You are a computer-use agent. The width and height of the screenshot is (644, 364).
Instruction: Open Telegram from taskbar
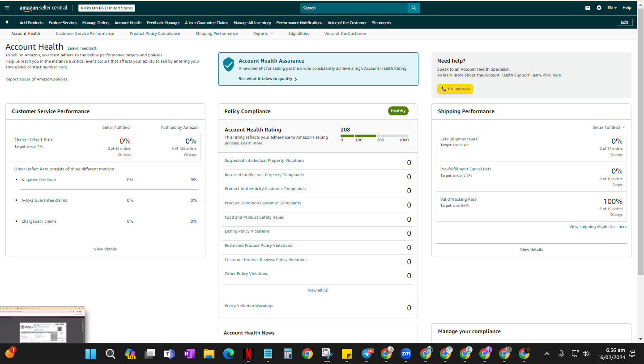pos(367,354)
